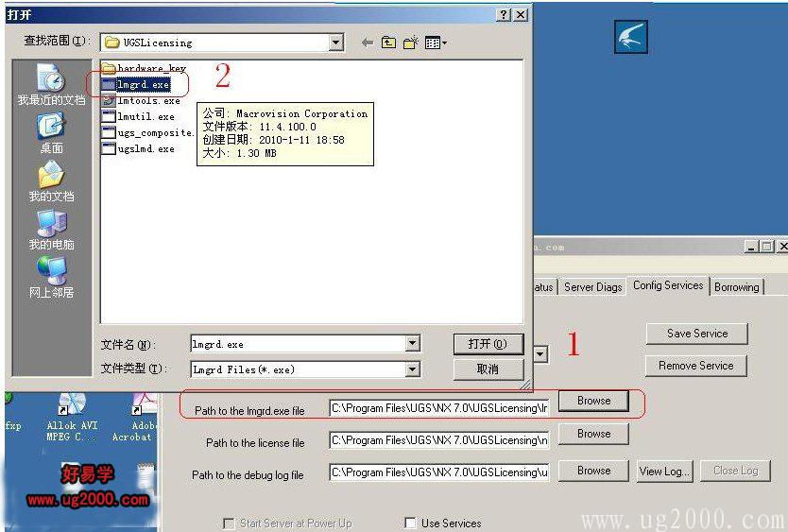Screen dimensions: 788x532
Task: Browse for the license file path
Action: (x=593, y=434)
